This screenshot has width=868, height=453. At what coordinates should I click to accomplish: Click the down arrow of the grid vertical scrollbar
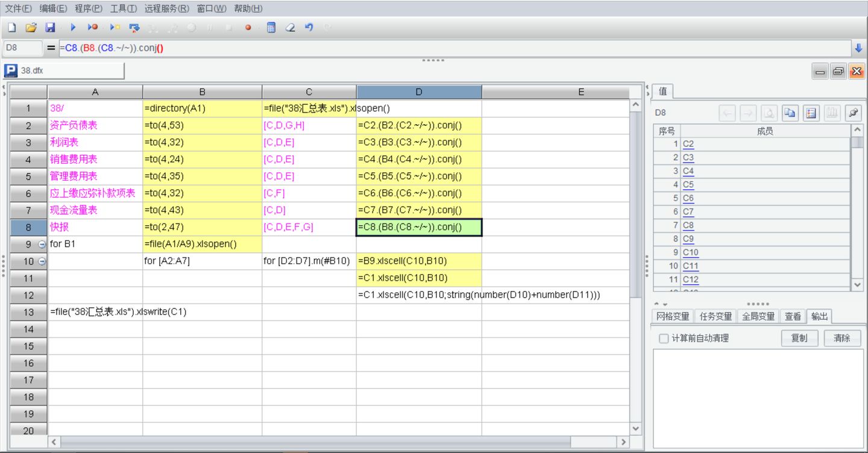tap(635, 428)
